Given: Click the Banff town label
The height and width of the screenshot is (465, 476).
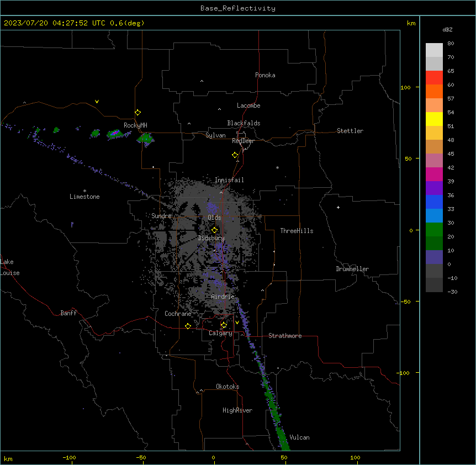Looking at the screenshot, I should pos(68,313).
